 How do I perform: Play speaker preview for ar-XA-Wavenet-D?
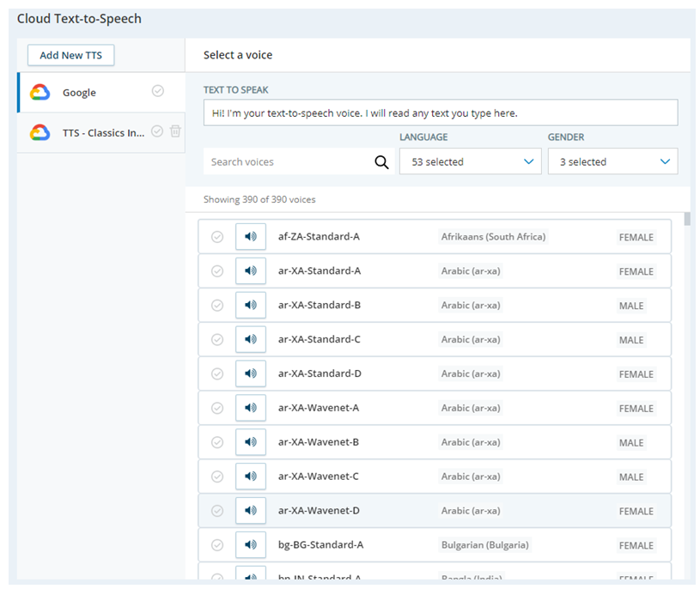click(x=251, y=511)
